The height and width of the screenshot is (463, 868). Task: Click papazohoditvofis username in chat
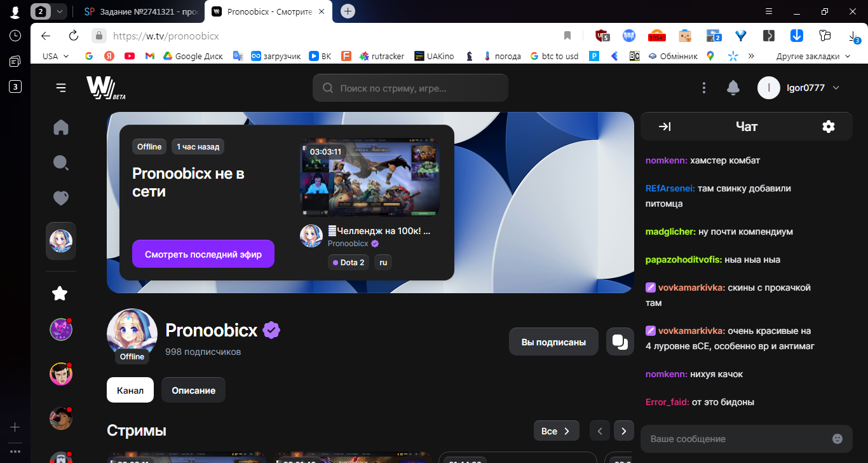[684, 259]
